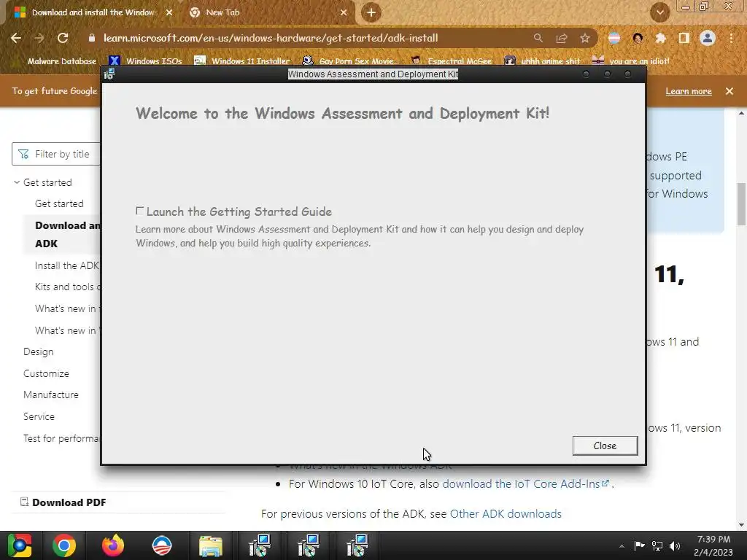
Task: Expand the Design section in sidebar
Action: tap(39, 352)
